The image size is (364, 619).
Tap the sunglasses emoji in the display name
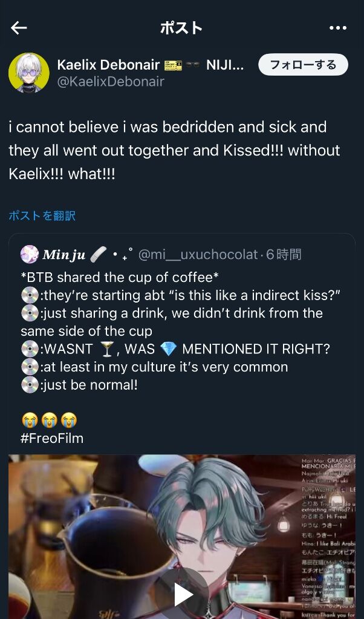coord(193,65)
